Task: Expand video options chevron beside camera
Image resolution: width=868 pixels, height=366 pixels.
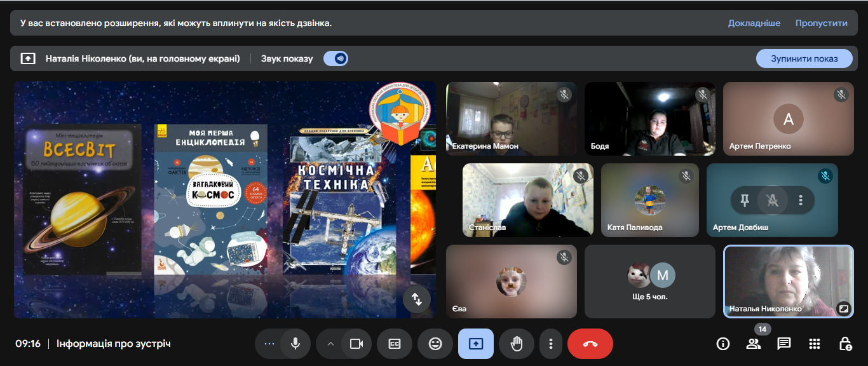Action: point(330,344)
